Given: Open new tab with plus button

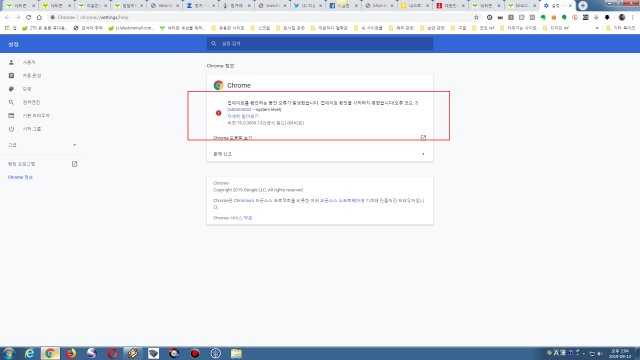Looking at the screenshot, I should pyautogui.click(x=582, y=6).
